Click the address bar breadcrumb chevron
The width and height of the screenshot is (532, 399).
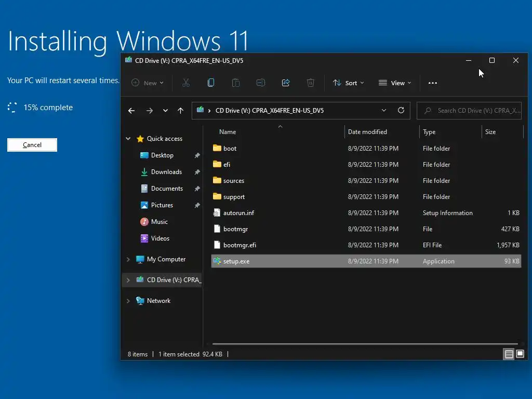point(209,111)
